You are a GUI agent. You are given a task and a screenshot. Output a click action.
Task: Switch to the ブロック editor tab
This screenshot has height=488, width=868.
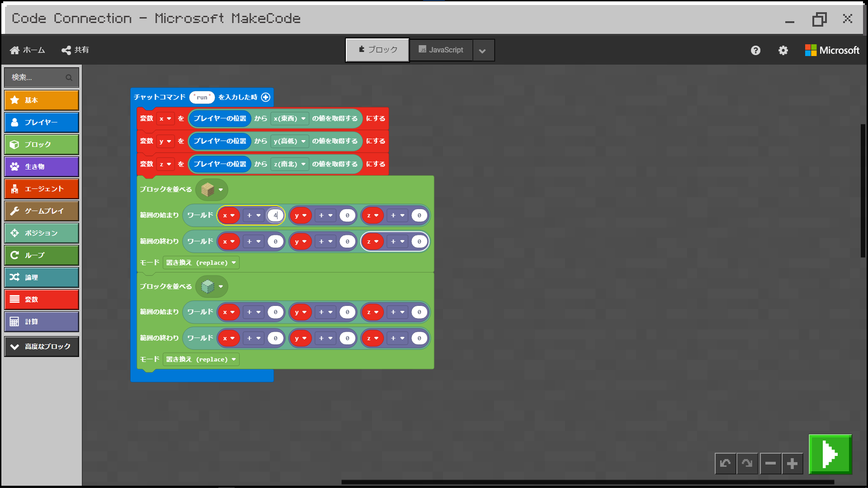pos(377,50)
